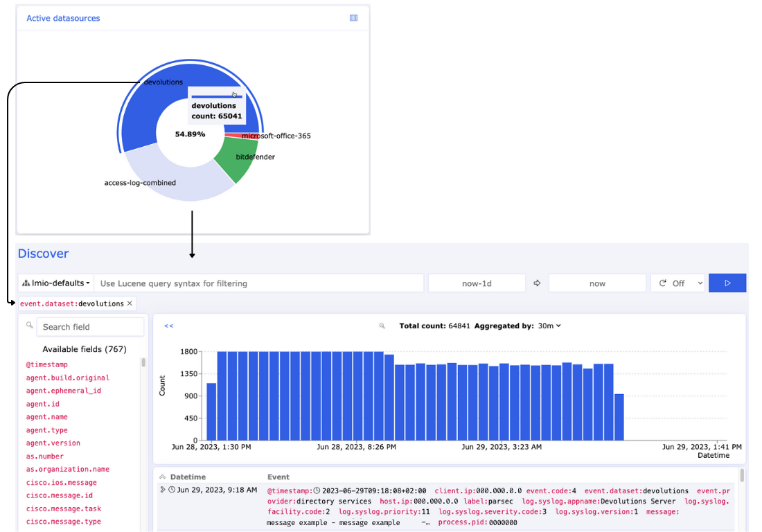Click log.syslog.priority:11 in the event row
Viewport: 762px width, 532px height.
384,512
